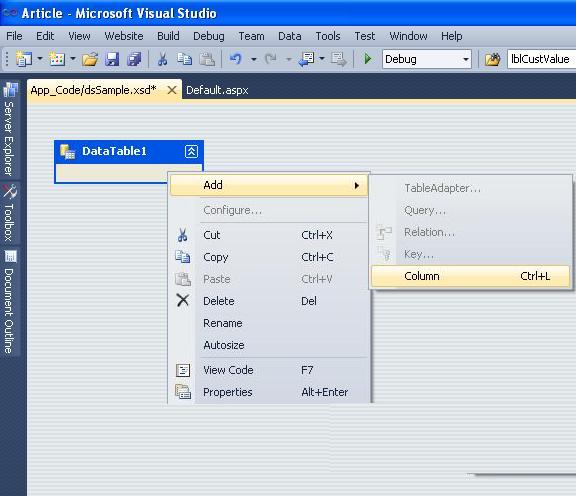Open the Tools menu
Viewport: 576px width, 496px height.
328,36
